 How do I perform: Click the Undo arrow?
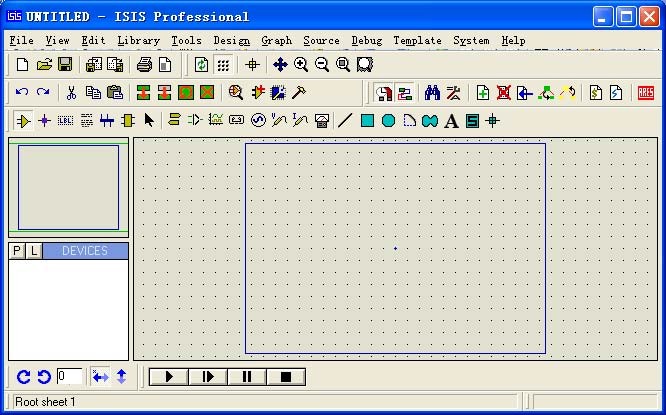click(22, 92)
